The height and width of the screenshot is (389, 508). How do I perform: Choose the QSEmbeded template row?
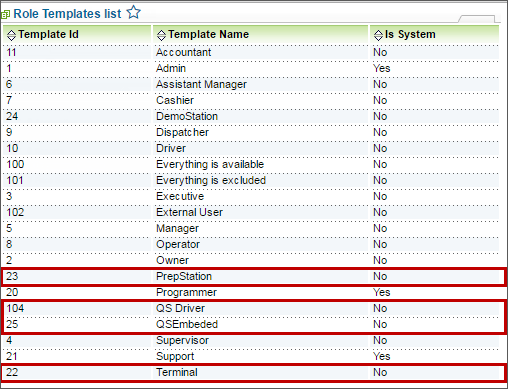251,324
